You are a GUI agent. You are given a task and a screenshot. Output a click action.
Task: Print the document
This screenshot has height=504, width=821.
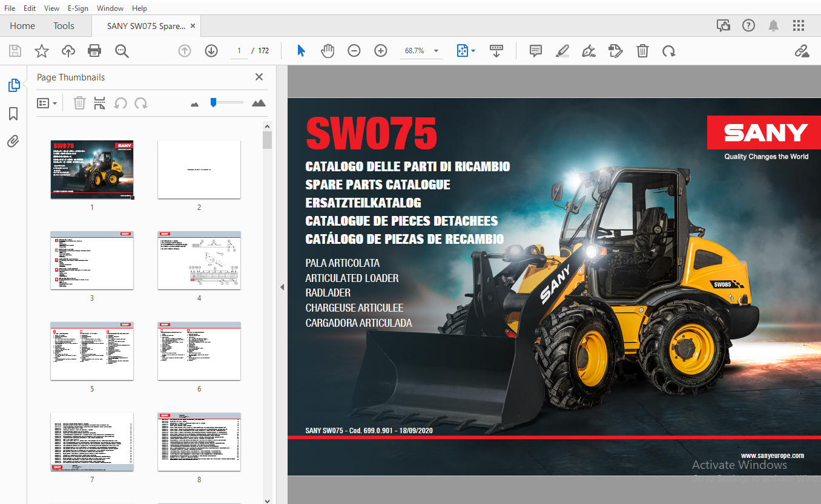(x=94, y=51)
